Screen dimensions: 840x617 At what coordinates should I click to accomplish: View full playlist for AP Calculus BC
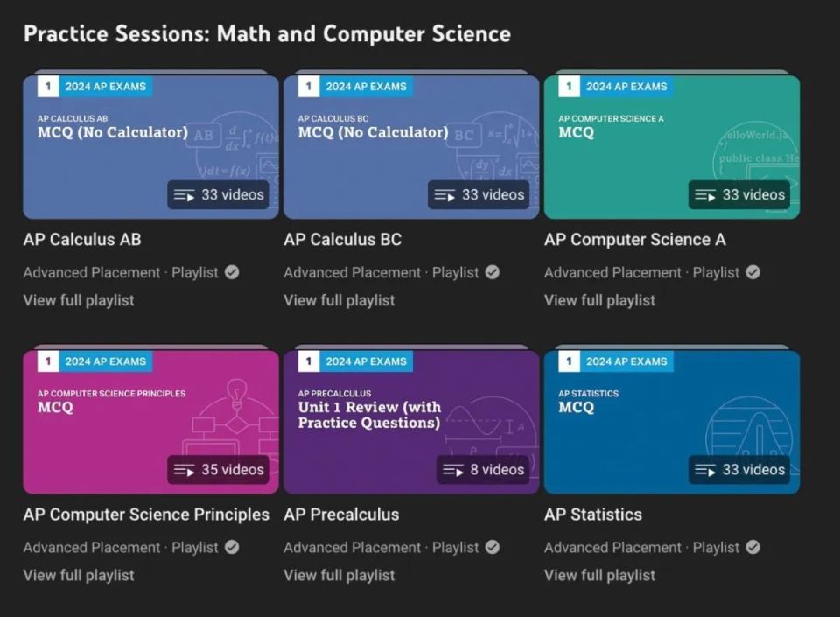[x=339, y=300]
